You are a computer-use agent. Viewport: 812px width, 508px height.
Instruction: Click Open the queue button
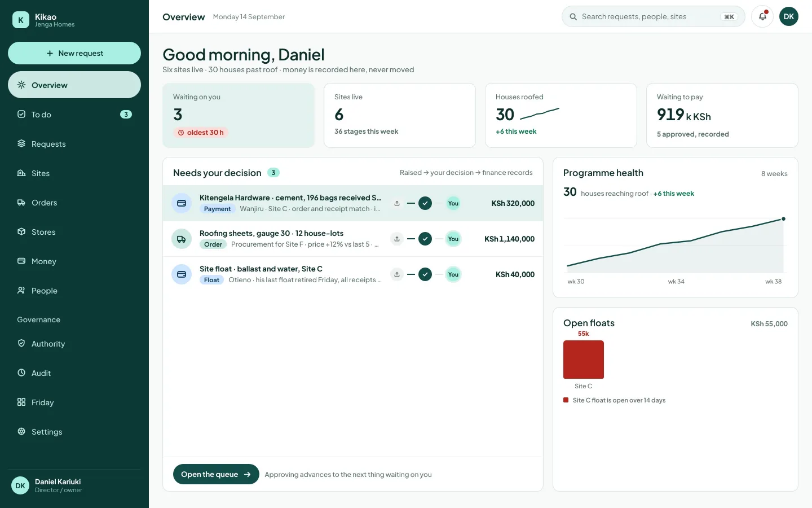point(216,474)
